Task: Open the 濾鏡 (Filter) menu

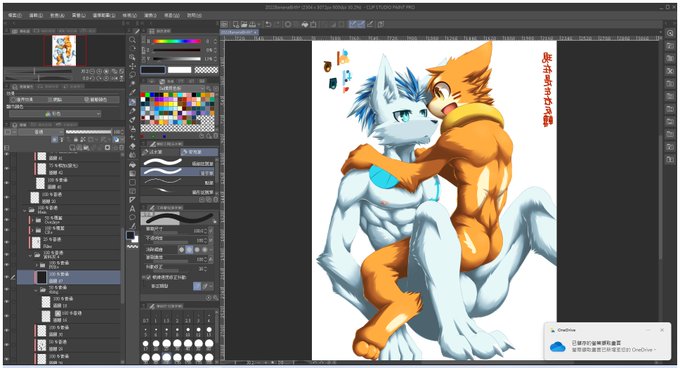Action: coord(150,15)
